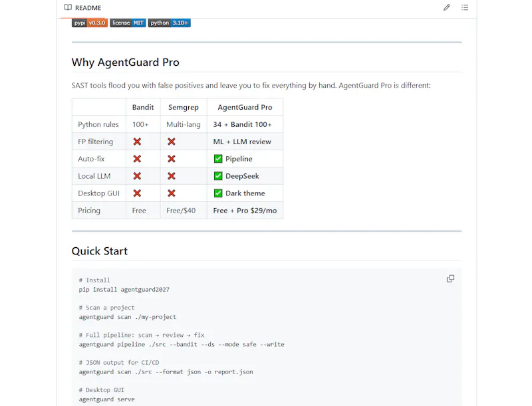The width and height of the screenshot is (532, 406).
Task: Click the Why AgentGuard Pro heading
Action: 125,62
